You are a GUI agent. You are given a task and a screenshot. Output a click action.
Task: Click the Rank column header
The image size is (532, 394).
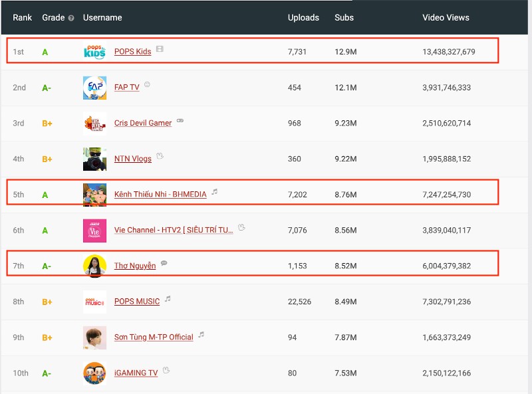23,18
